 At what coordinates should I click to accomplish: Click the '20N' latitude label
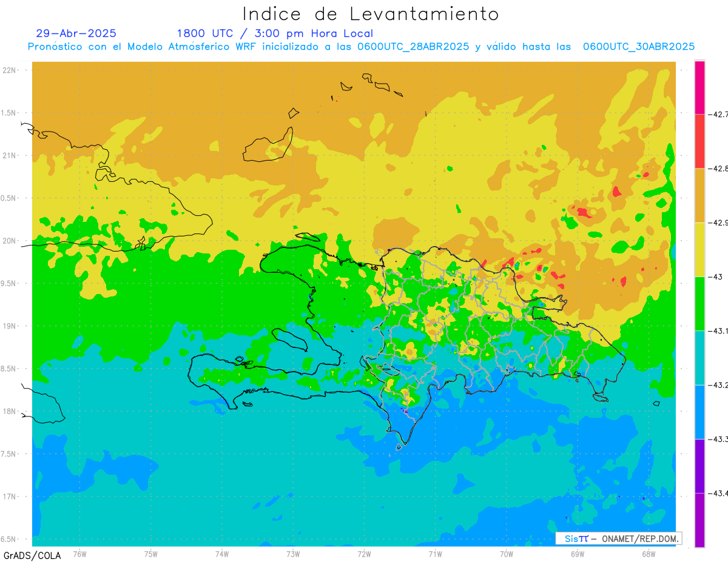pos(10,241)
